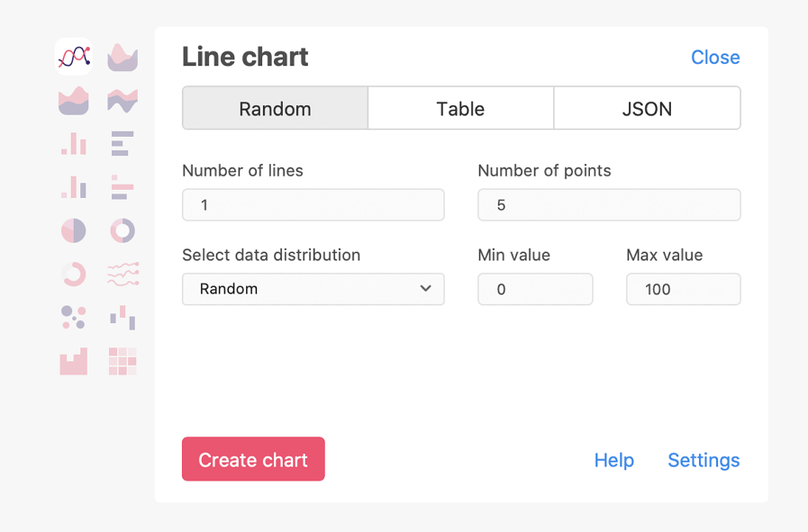
Task: Select the Random data tab
Action: coord(275,109)
